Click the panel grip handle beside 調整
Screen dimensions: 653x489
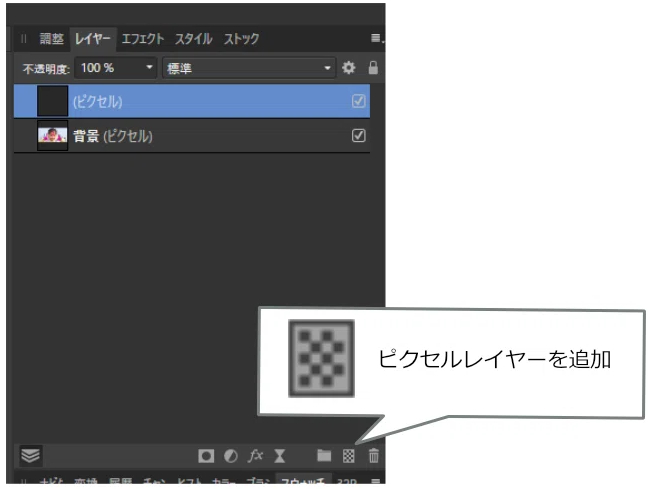(x=23, y=39)
